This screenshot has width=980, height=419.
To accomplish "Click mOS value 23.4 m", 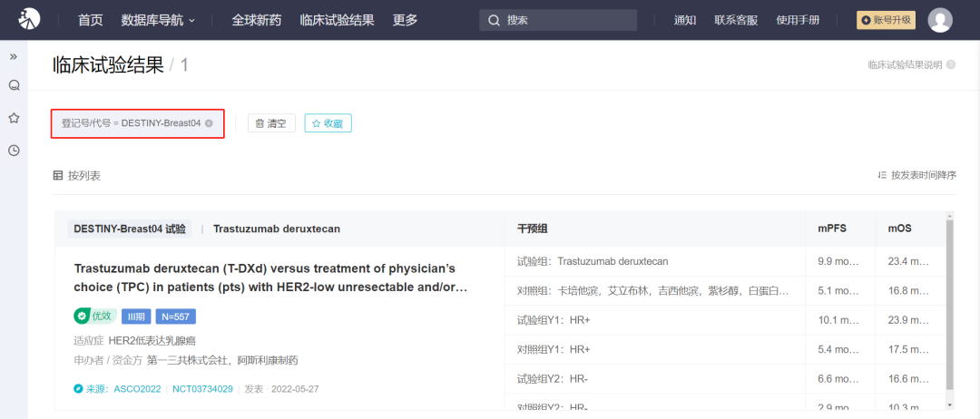I will (x=908, y=261).
